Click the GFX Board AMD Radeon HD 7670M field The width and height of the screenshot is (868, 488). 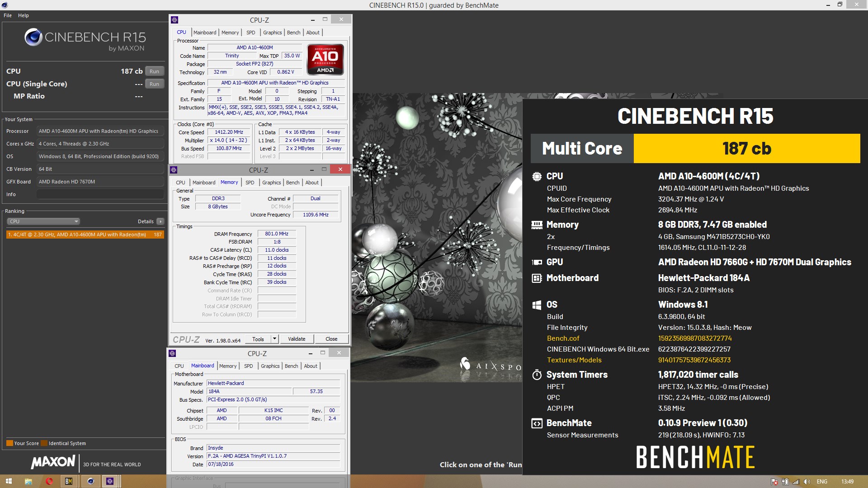coord(100,182)
